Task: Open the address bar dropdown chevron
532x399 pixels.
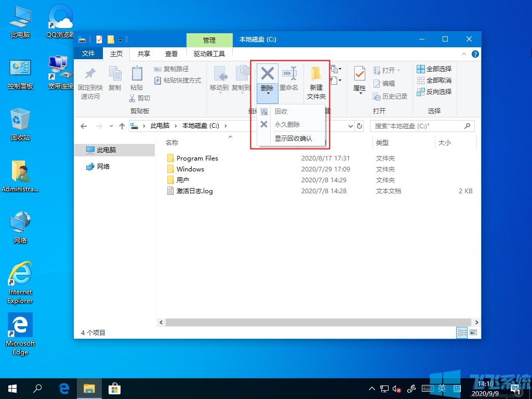Action: pyautogui.click(x=351, y=125)
